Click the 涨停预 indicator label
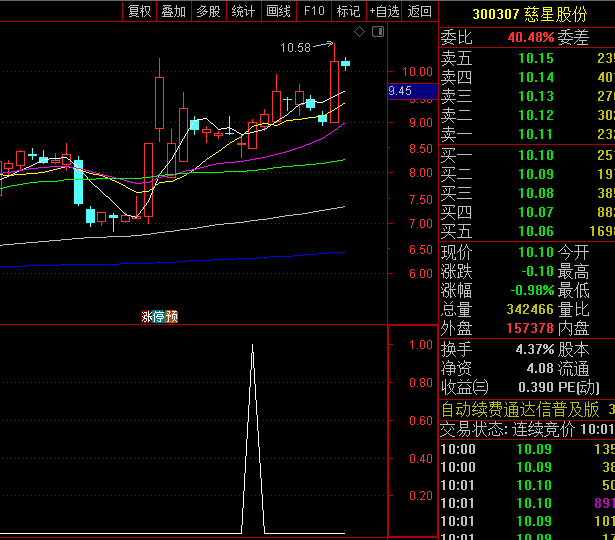The height and width of the screenshot is (540, 615). [160, 316]
